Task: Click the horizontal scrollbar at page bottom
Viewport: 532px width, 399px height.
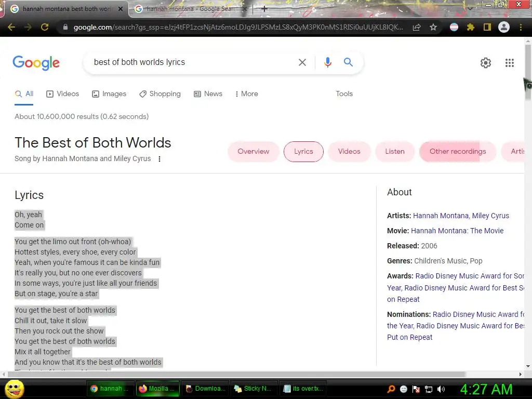Action: click(x=236, y=374)
